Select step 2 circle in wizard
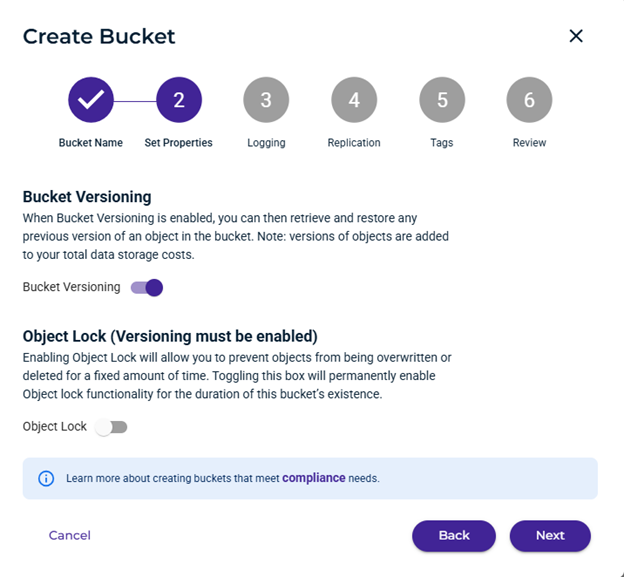The height and width of the screenshot is (577, 624). 179,99
